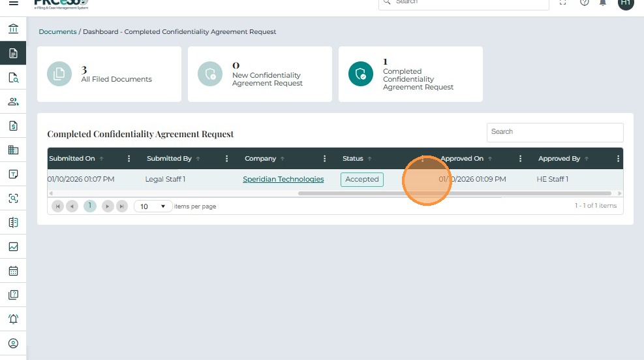Open Approved By column options menu
The image size is (644, 360).
pos(618,158)
